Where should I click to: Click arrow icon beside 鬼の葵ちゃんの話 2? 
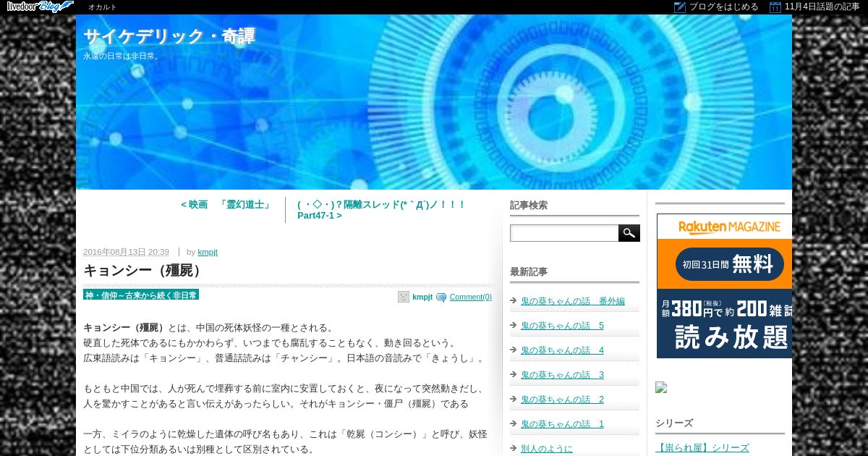(x=513, y=400)
